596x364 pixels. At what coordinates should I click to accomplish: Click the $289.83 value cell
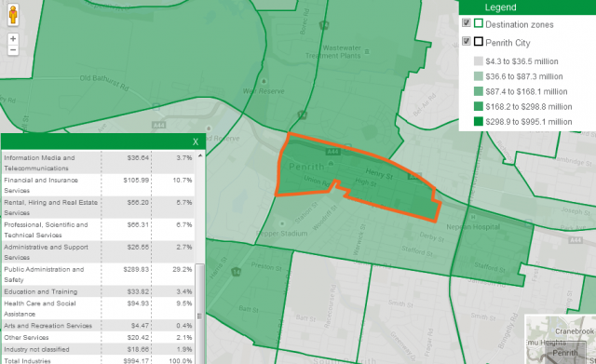point(136,269)
